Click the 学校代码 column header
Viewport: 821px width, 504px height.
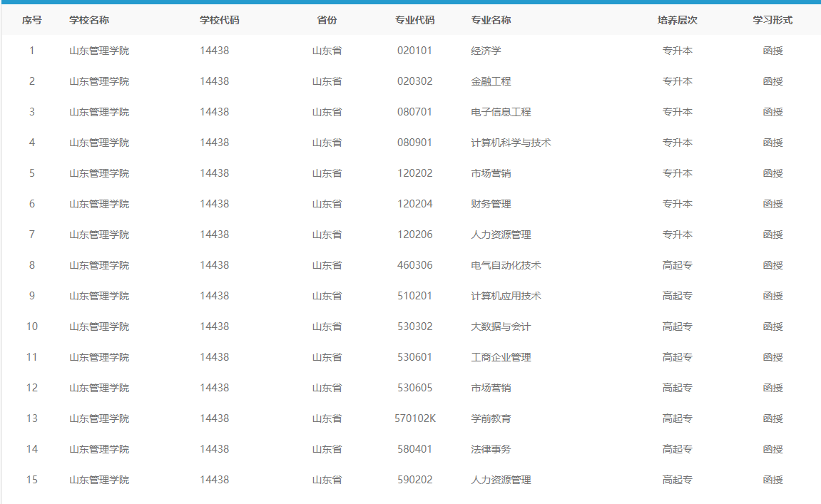[x=220, y=21]
